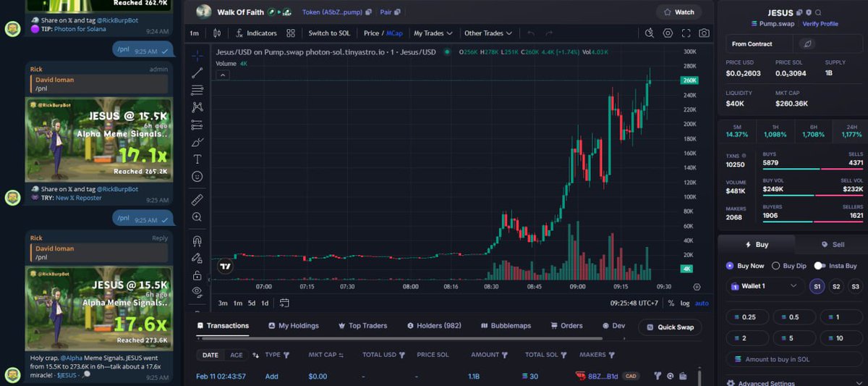Open the My Holdings tab

[x=293, y=326]
